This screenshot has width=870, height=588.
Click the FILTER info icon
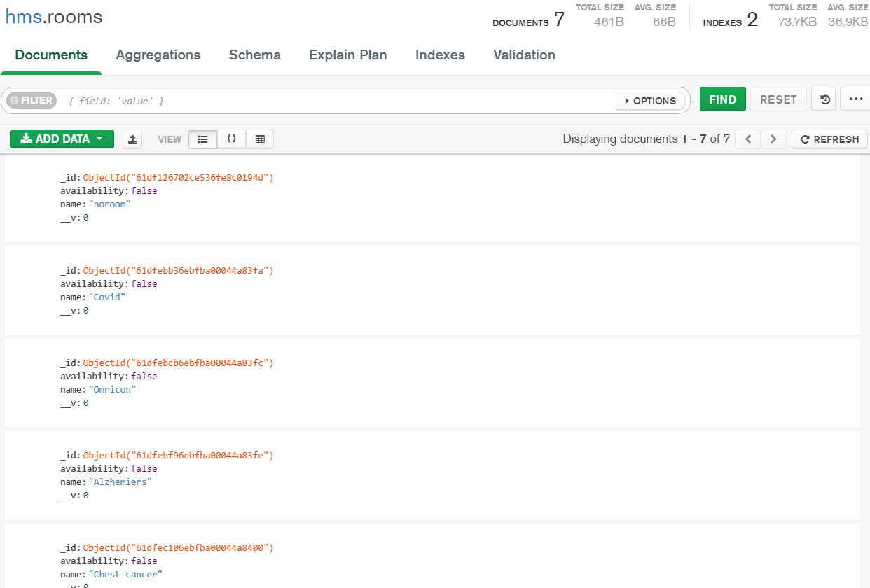click(15, 99)
